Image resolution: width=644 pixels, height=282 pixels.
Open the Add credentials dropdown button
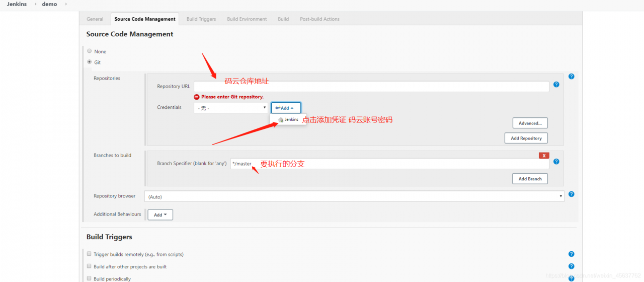[x=286, y=108]
